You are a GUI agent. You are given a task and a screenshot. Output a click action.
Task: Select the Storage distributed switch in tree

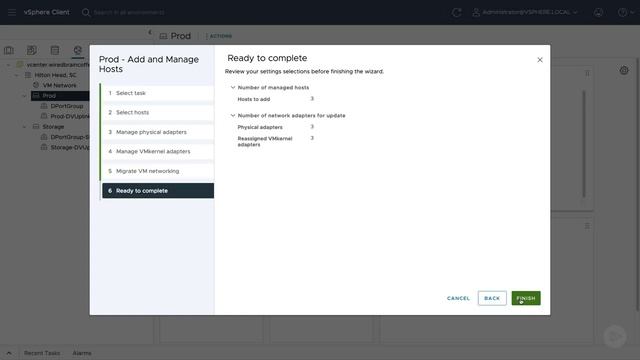coord(53,127)
